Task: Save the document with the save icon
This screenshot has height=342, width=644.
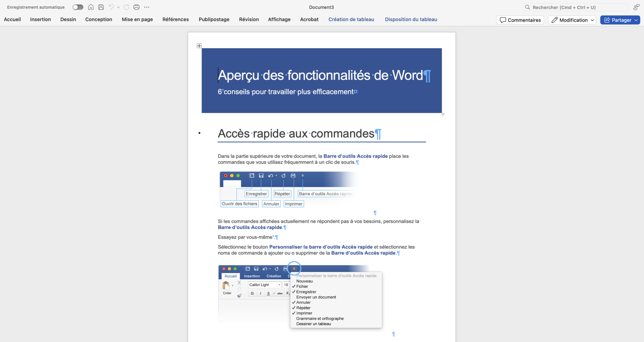Action: coord(101,7)
